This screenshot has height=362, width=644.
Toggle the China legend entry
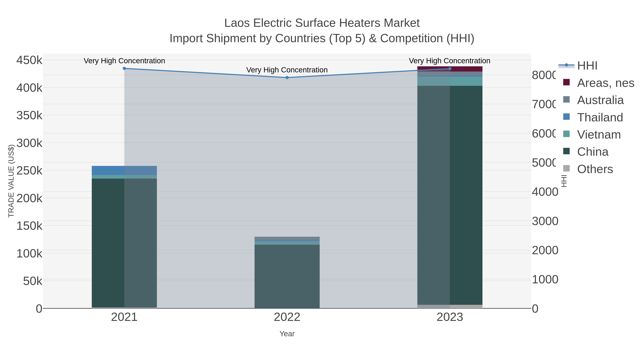tap(586, 152)
